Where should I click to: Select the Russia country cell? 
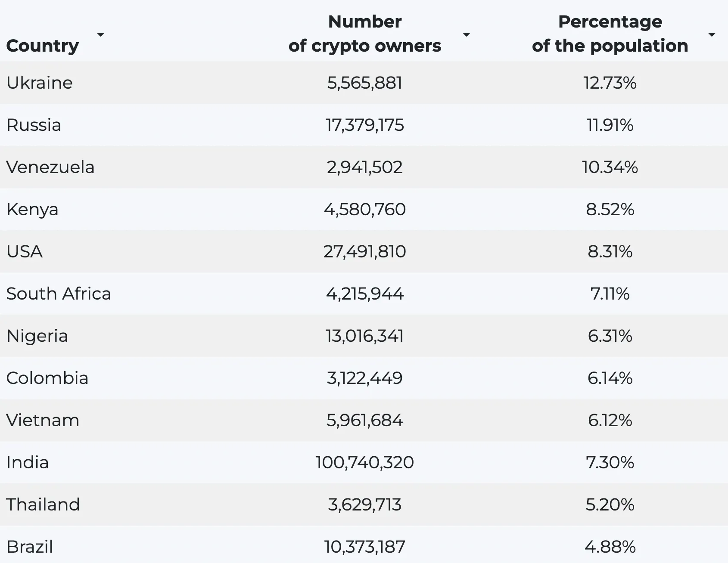pos(34,125)
